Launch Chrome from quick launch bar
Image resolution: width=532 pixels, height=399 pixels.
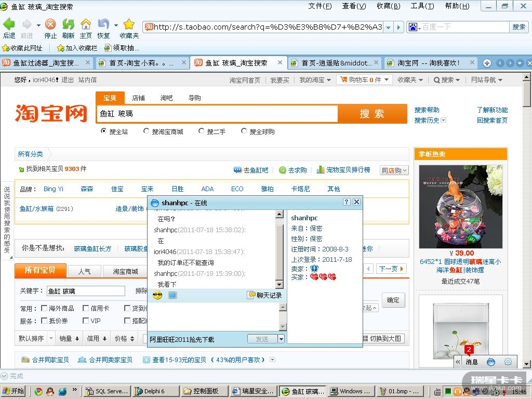coord(38,391)
